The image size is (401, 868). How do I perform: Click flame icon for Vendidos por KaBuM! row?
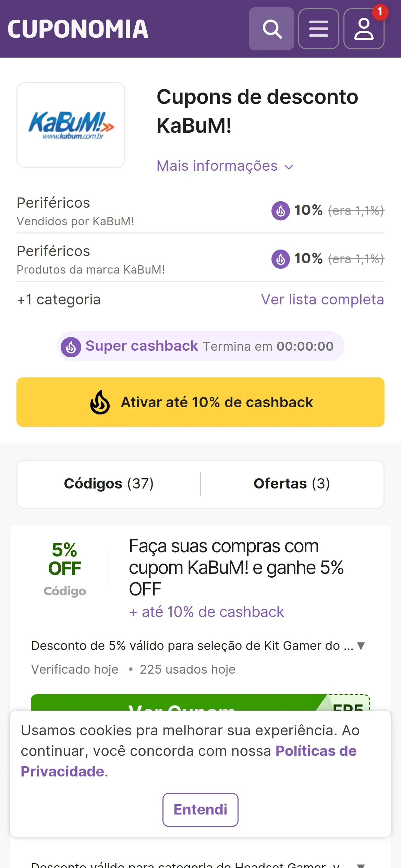[x=280, y=210]
